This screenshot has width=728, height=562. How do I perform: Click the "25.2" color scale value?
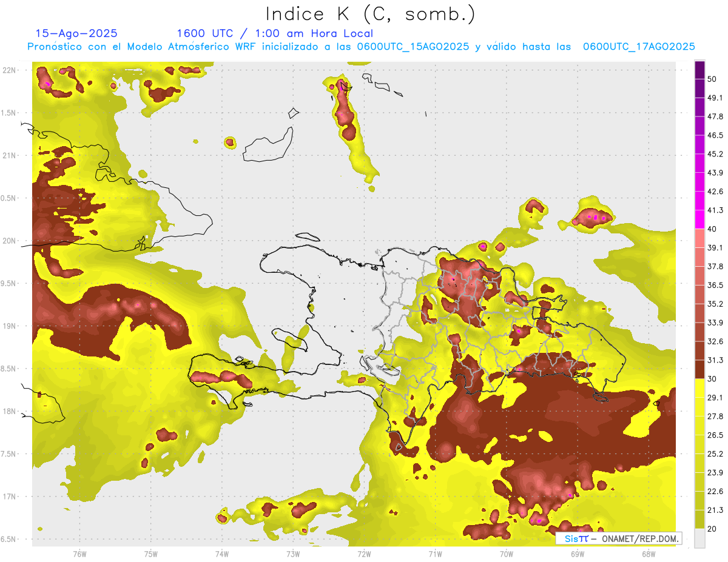point(715,454)
